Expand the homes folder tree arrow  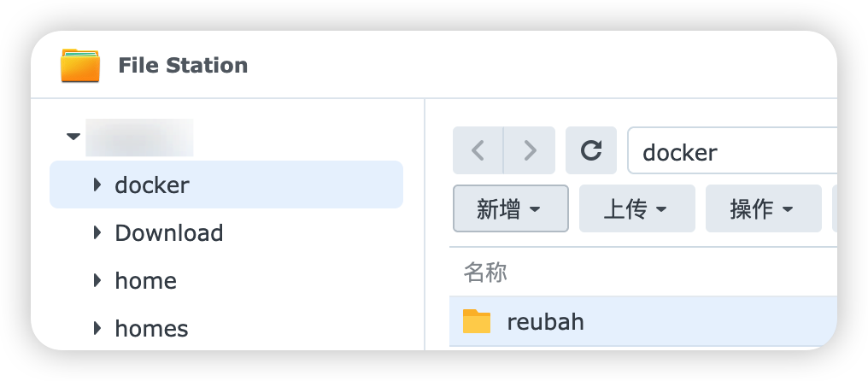[x=97, y=328]
